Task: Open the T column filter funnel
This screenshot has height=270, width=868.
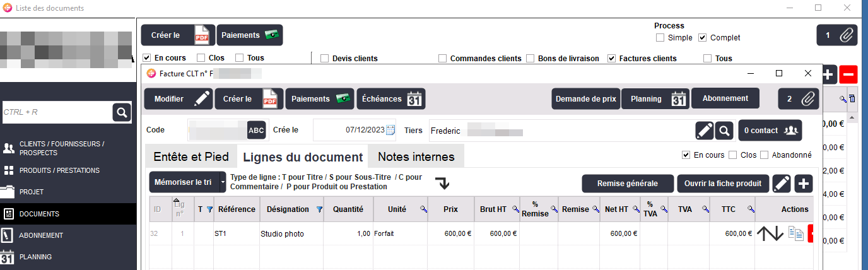Action: point(209,209)
